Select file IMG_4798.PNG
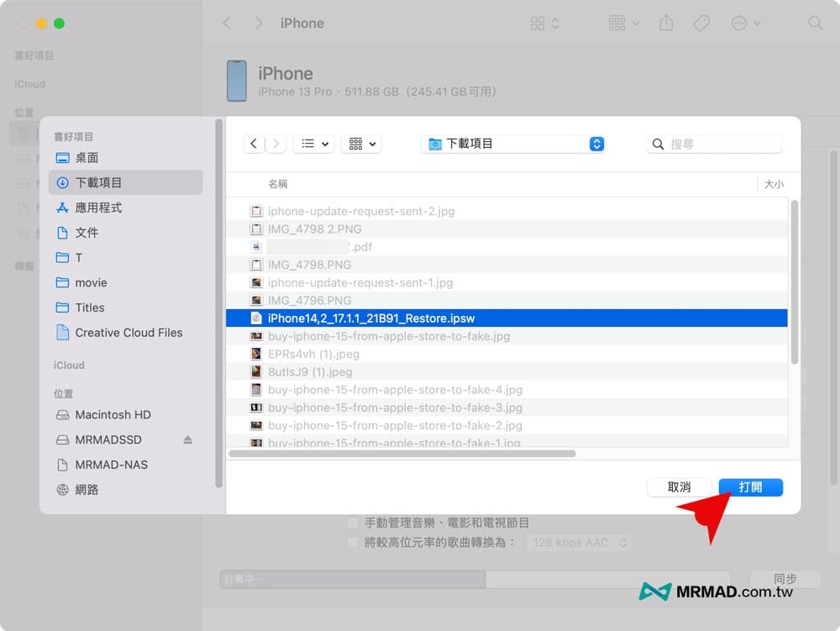The width and height of the screenshot is (840, 631). [507, 265]
